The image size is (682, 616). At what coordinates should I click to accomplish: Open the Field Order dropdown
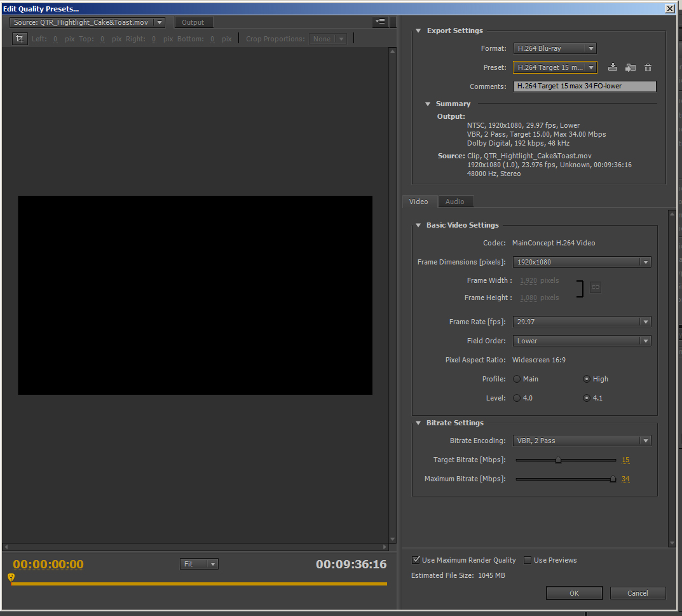click(582, 341)
